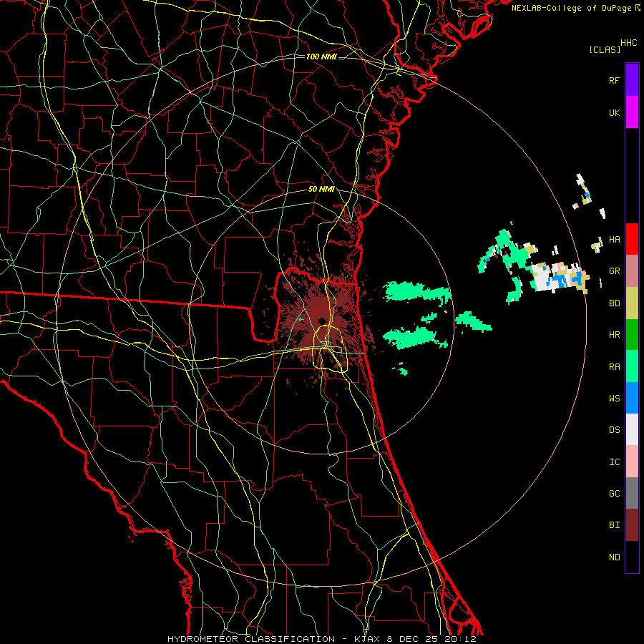Screen dimensions: 644x644
Task: Click the HHC product code label
Action: (x=629, y=43)
